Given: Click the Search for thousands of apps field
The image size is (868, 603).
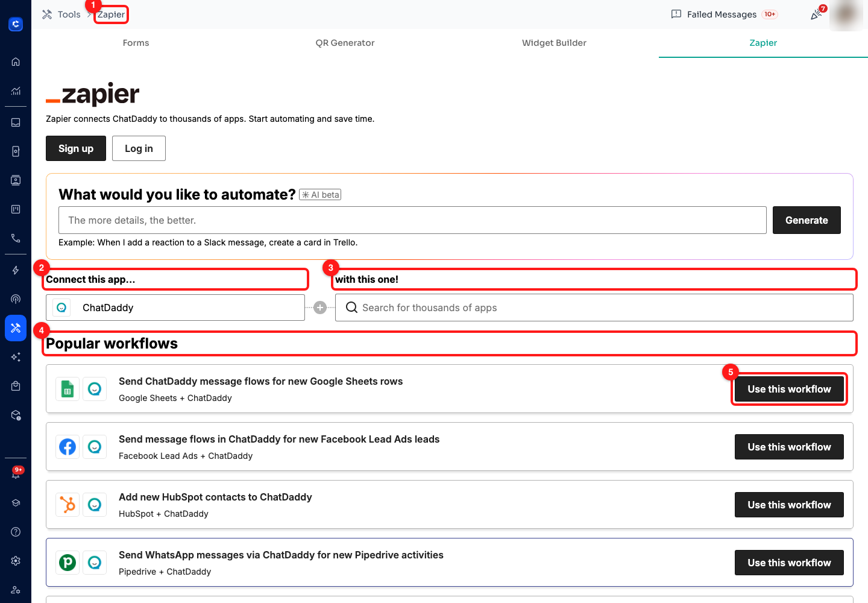Looking at the screenshot, I should (594, 308).
